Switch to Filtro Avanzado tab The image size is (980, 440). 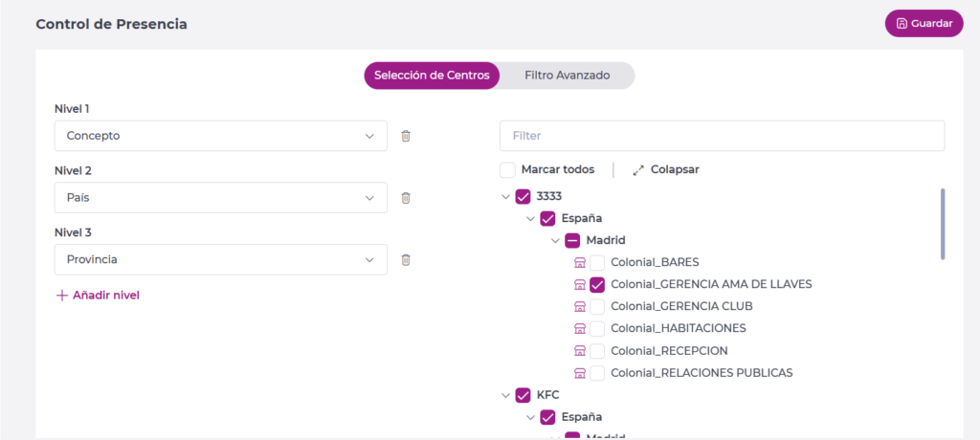point(567,76)
